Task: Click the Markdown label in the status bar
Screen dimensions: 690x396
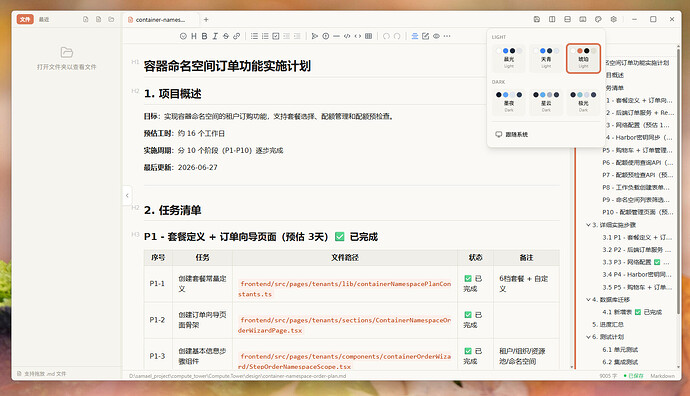Action: coord(662,376)
